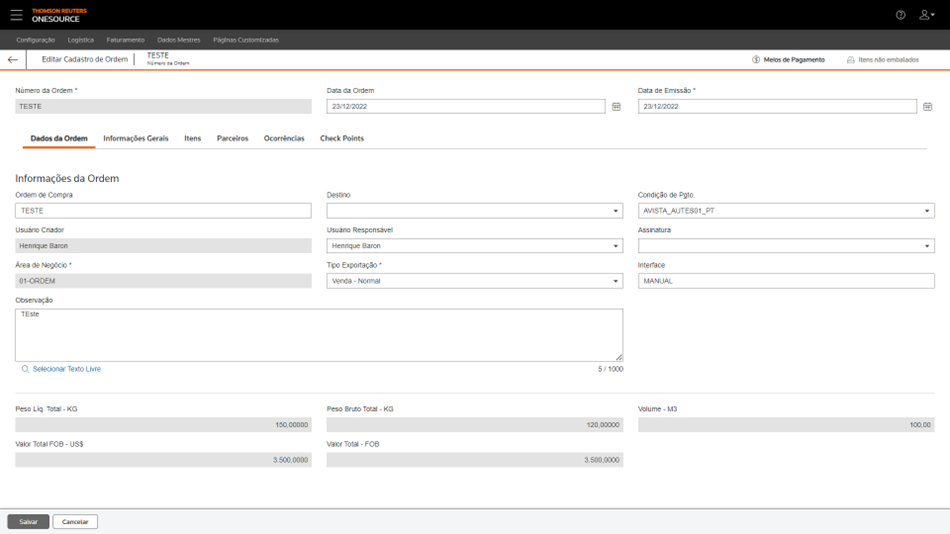The height and width of the screenshot is (534, 950).
Task: Click the Itens não embalados package icon
Action: click(851, 60)
